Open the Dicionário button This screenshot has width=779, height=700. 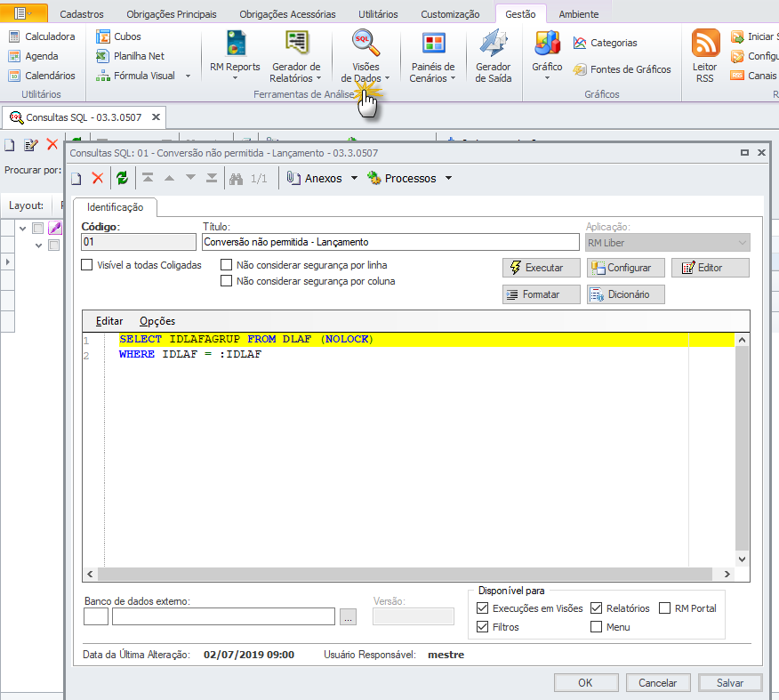point(625,294)
